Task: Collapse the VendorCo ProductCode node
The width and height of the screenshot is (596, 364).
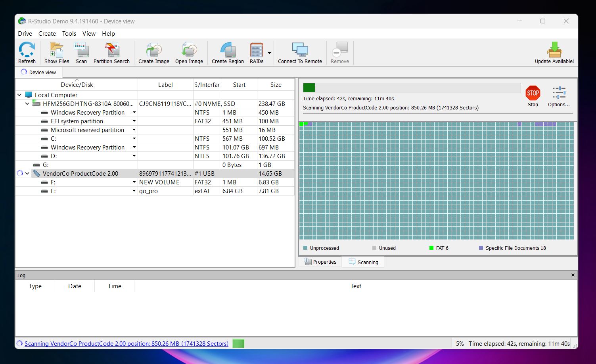Action: click(27, 173)
